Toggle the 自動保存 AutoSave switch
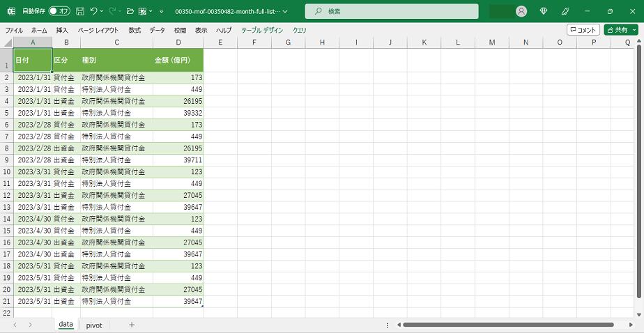This screenshot has width=644, height=333. [59, 12]
